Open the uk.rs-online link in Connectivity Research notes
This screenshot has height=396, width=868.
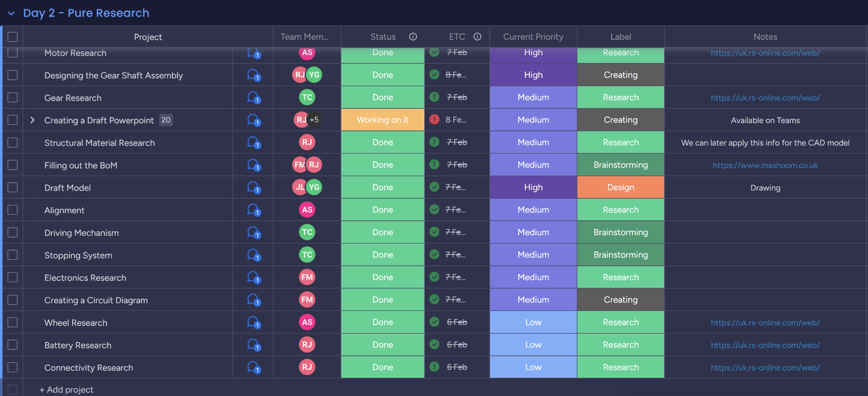[765, 368]
